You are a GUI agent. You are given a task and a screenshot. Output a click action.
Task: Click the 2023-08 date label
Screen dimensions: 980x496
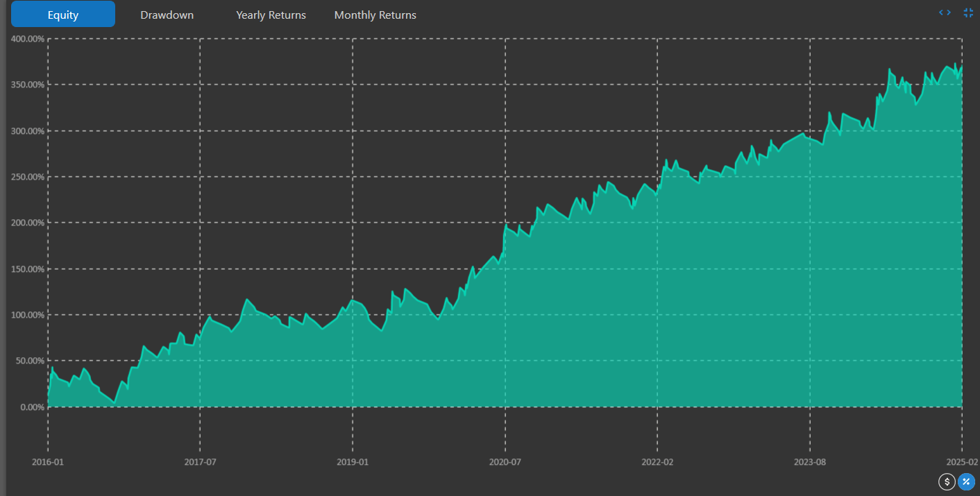coord(810,461)
